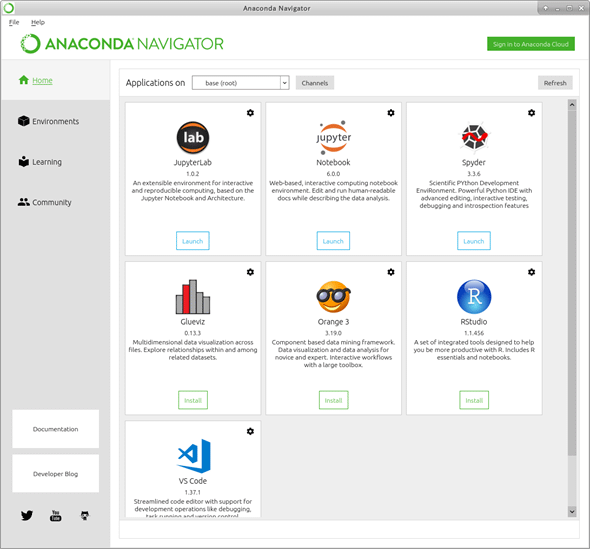Switch to the Environments tab
590x549 pixels.
coord(55,121)
